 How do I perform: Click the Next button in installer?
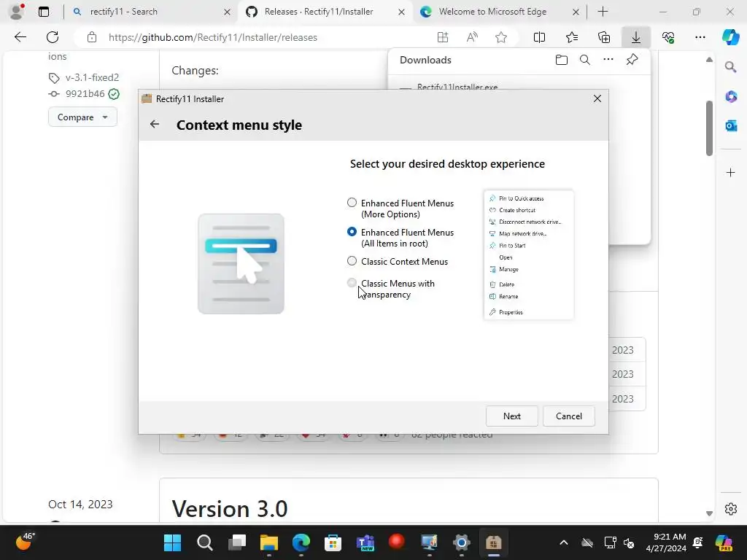[x=511, y=416]
